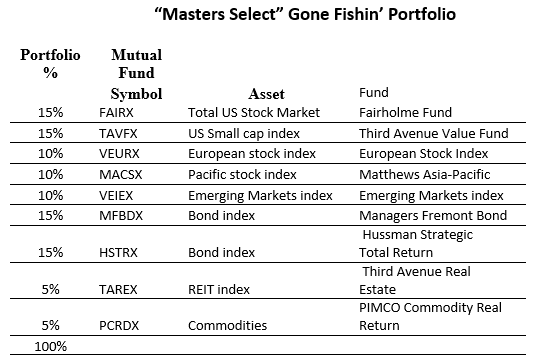Click the PCRDX symbol cell

[119, 325]
